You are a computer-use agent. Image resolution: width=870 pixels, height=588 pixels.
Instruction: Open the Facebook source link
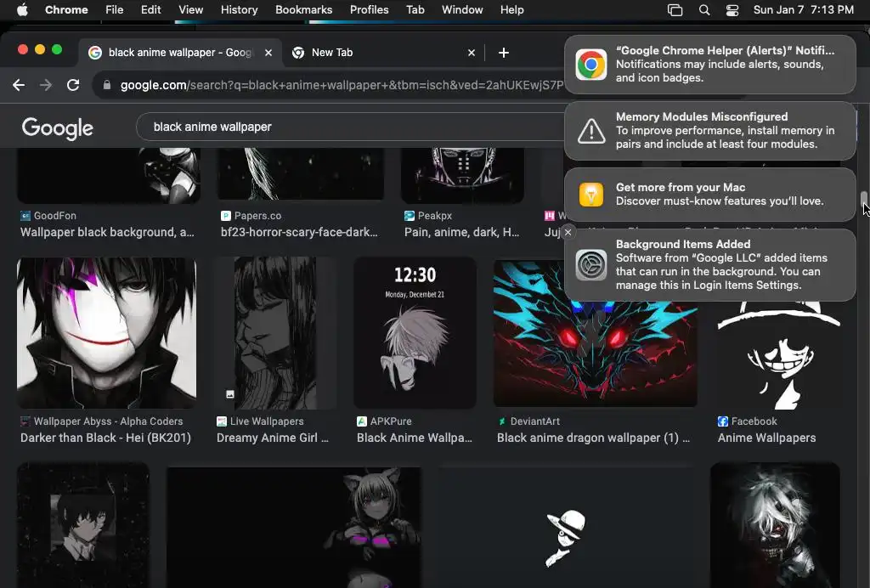coord(747,421)
